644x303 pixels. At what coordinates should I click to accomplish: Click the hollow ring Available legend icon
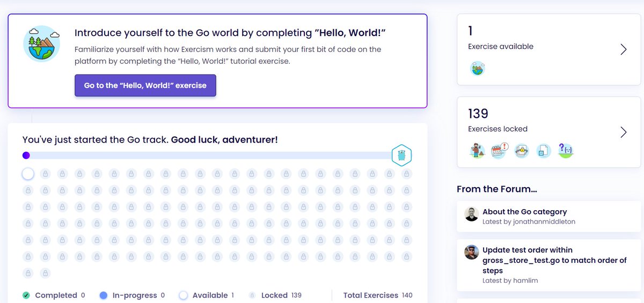pos(184,295)
